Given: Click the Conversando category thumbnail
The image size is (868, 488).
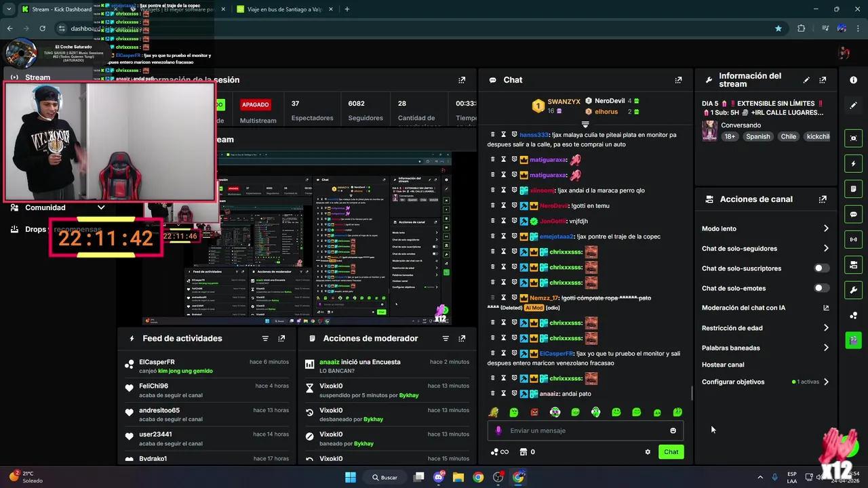Looking at the screenshot, I should coord(709,131).
